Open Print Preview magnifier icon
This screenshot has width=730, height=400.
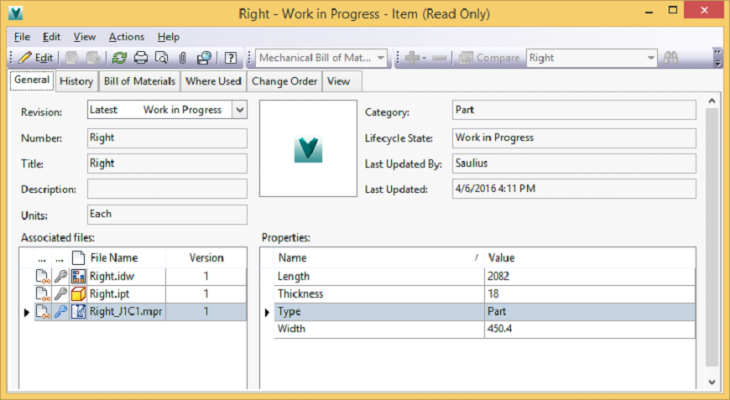tap(162, 58)
